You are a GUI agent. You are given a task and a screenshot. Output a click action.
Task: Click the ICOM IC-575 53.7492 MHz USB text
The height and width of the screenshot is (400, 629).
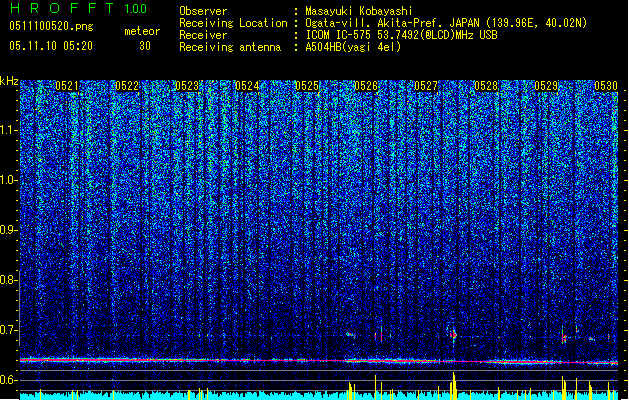coord(401,35)
